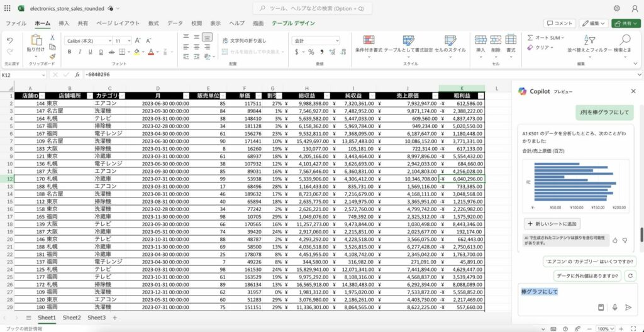Toggle left horizontal alignment

pos(186,47)
